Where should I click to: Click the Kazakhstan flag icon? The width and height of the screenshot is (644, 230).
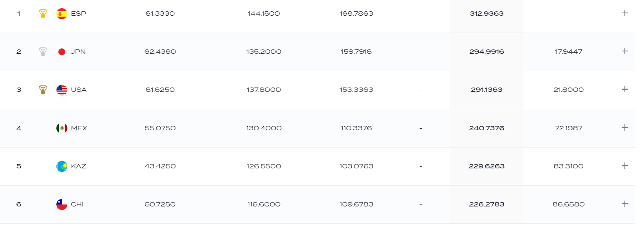[x=62, y=166]
